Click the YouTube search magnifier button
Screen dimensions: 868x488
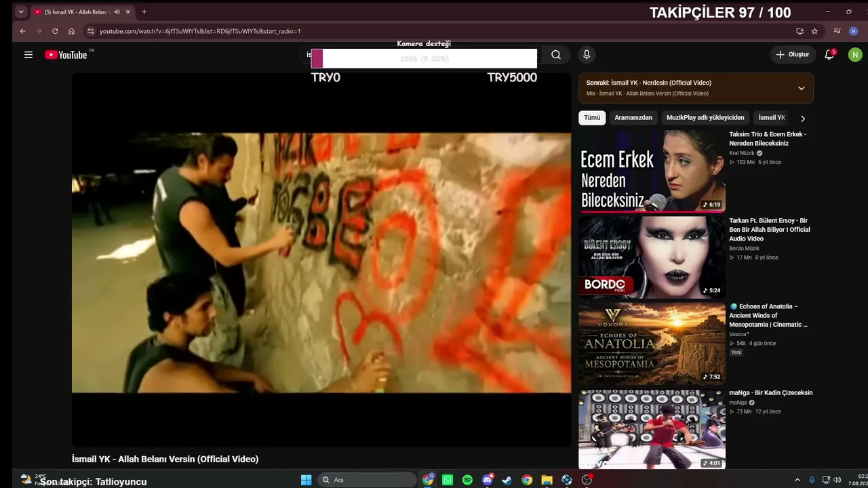coord(556,55)
